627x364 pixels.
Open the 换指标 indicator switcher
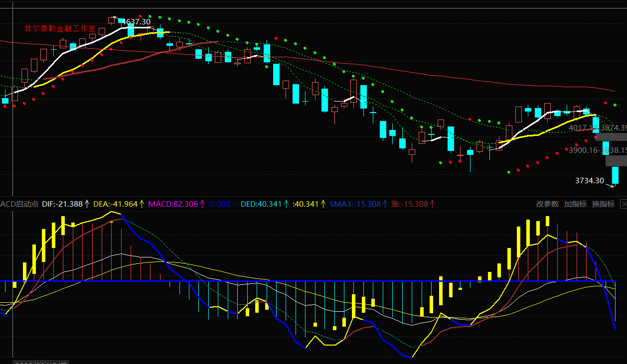coord(603,204)
